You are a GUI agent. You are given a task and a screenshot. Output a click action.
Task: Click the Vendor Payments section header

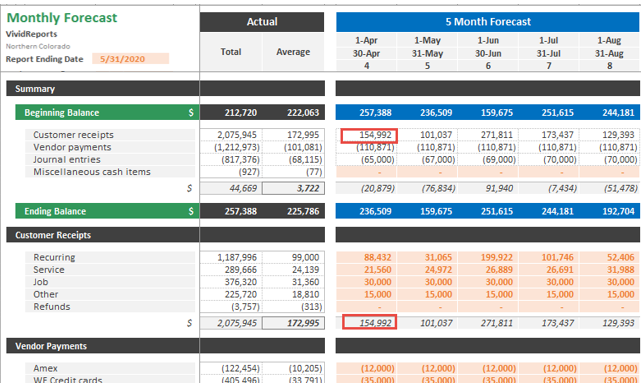(103, 346)
